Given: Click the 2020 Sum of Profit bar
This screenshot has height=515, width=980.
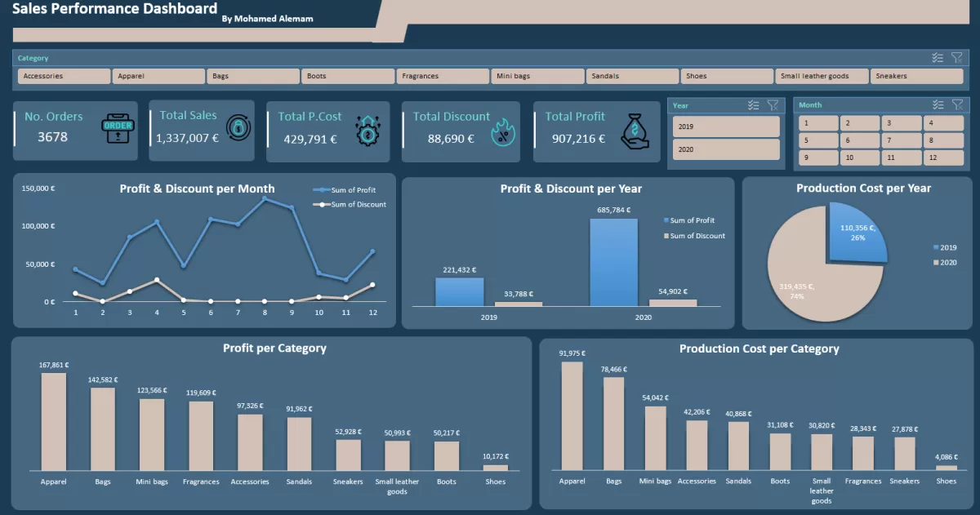Looking at the screenshot, I should pyautogui.click(x=613, y=263).
